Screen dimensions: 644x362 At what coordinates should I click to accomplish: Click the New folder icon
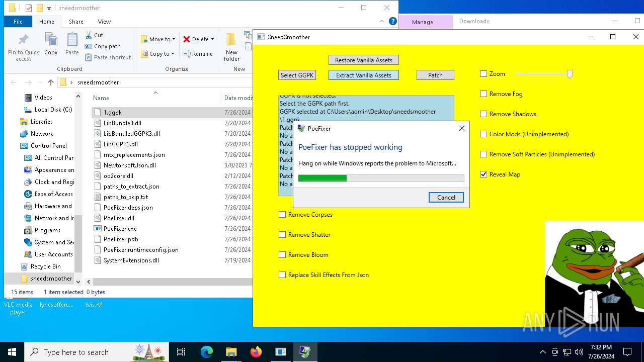[x=231, y=40]
